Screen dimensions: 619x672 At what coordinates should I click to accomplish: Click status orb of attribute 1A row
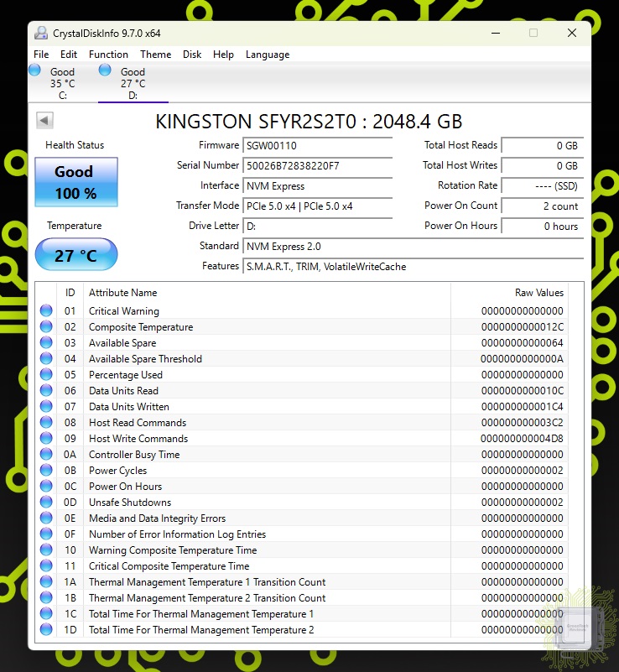pyautogui.click(x=46, y=581)
